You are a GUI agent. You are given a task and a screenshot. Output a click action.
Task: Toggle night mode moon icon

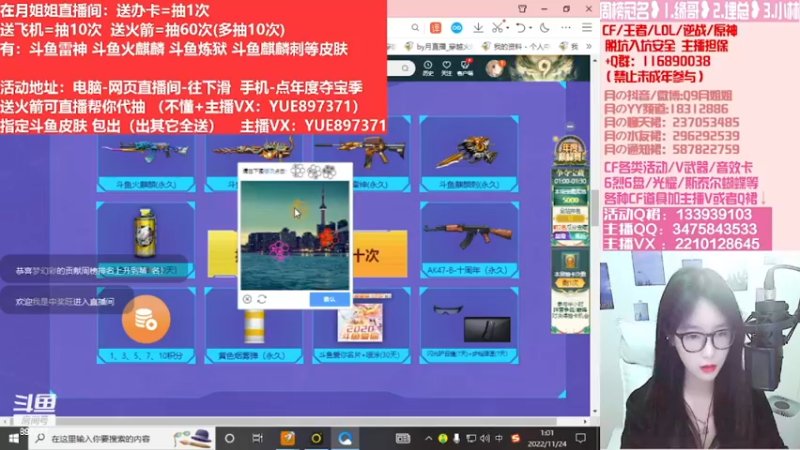[x=544, y=28]
